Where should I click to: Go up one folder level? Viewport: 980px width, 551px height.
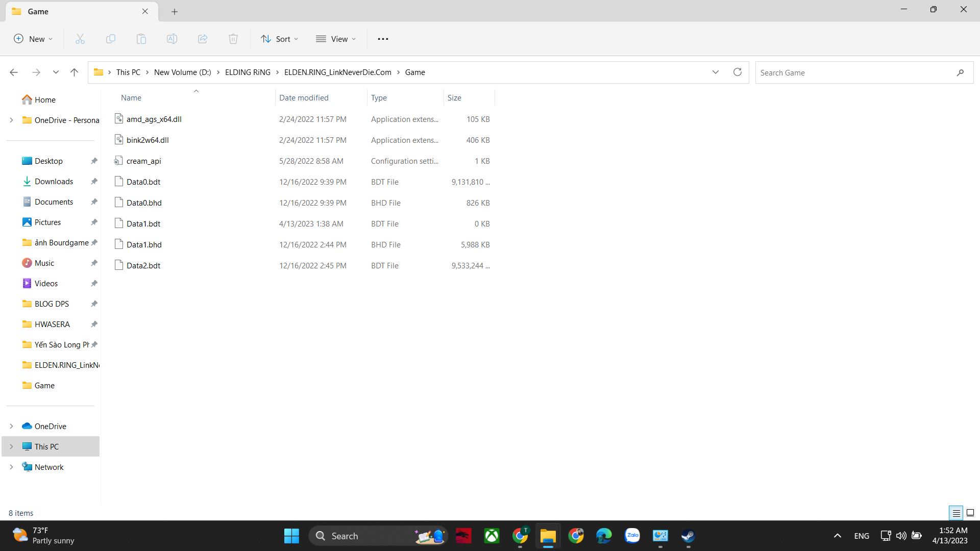74,72
